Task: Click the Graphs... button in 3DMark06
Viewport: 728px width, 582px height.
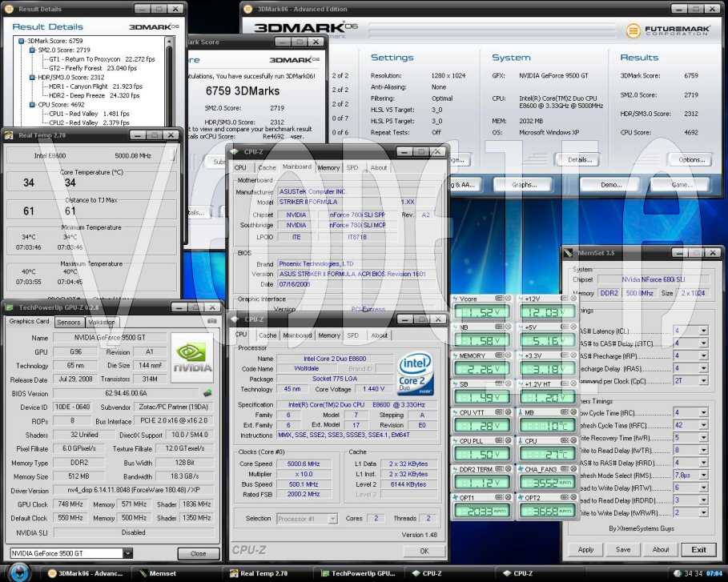Action: tap(525, 185)
